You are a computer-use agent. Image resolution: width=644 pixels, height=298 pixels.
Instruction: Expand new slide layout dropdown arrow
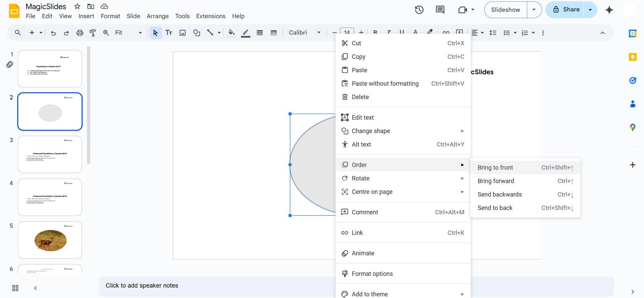point(41,33)
